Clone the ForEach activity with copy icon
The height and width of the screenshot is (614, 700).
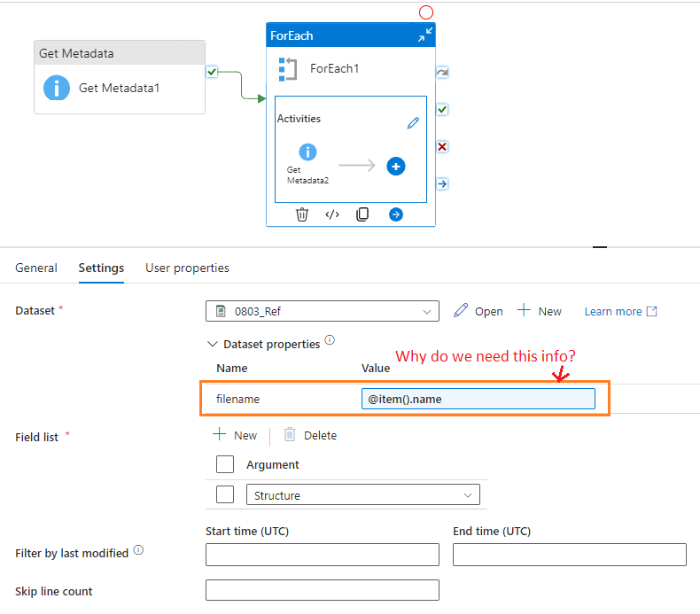(362, 214)
